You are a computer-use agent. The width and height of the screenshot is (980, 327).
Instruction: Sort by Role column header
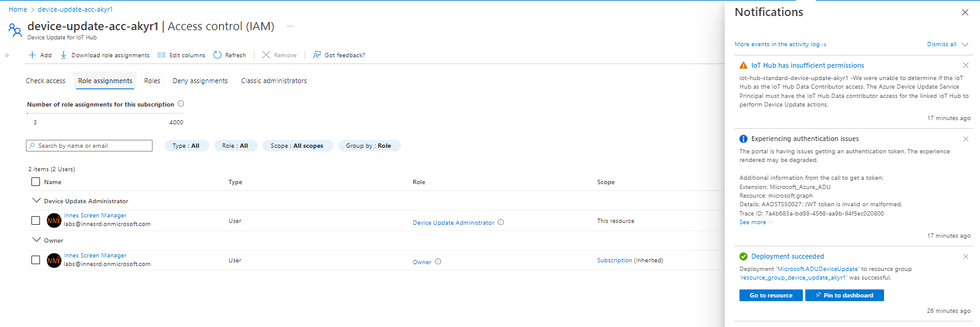click(x=419, y=182)
